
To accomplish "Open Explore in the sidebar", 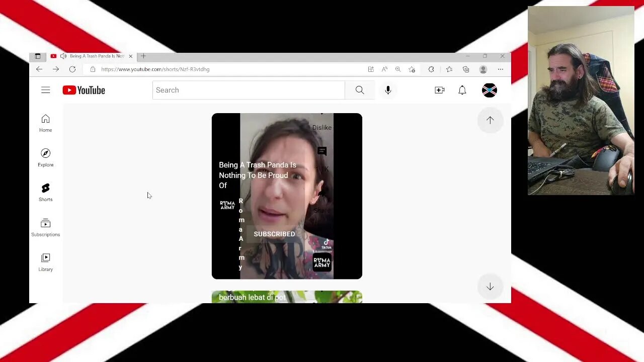I will pos(46,158).
